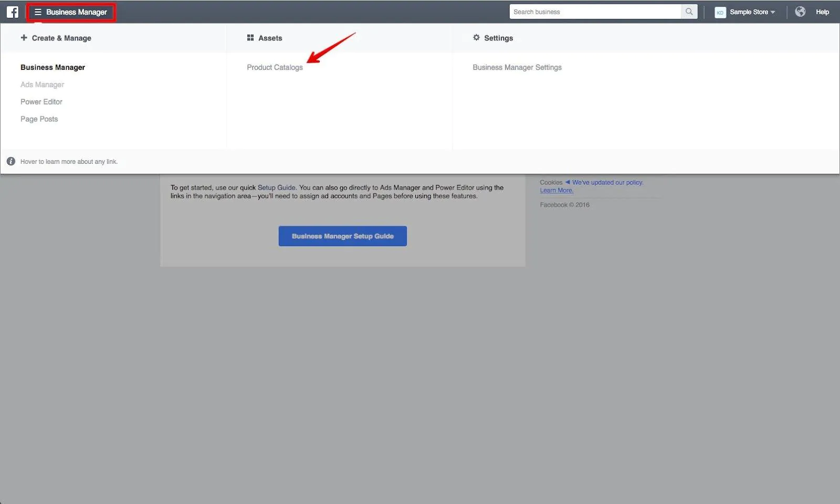Viewport: 840px width, 504px height.
Task: Click the Cookies footer text
Action: [x=551, y=183]
